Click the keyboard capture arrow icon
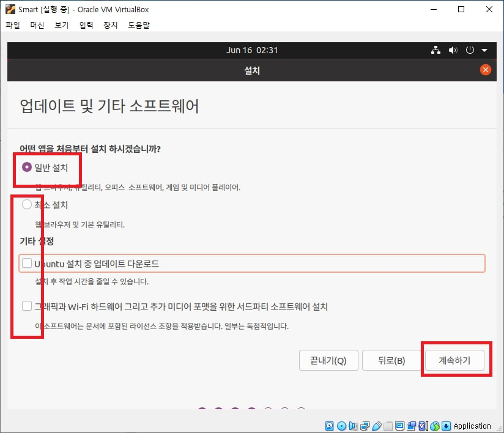This screenshot has height=433, width=504. [x=446, y=426]
